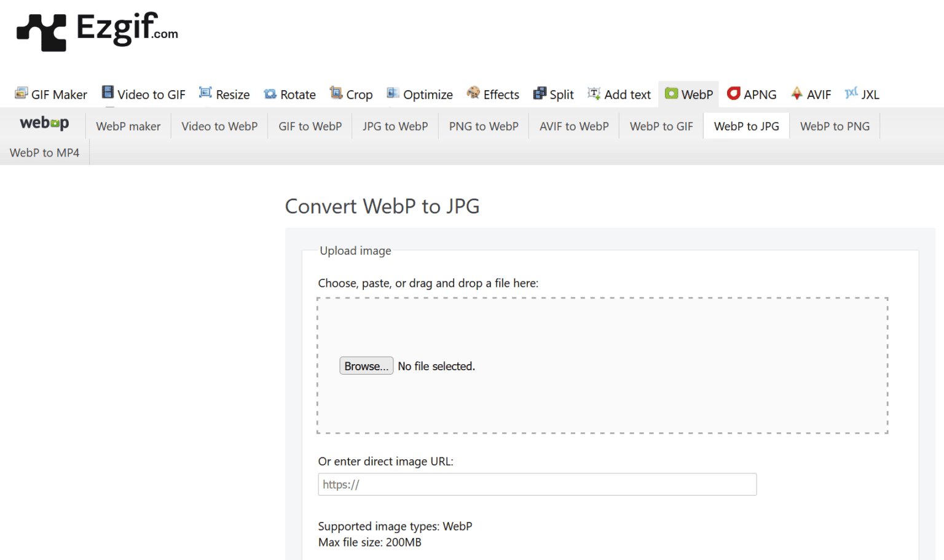Select the PNG to WebP converter
Screen dimensions: 944x560
click(x=483, y=126)
